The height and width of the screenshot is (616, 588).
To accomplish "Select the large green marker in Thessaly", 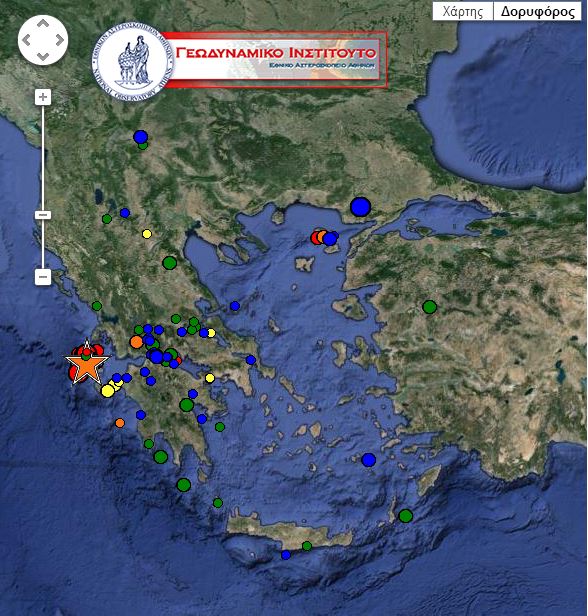I will click(x=170, y=262).
